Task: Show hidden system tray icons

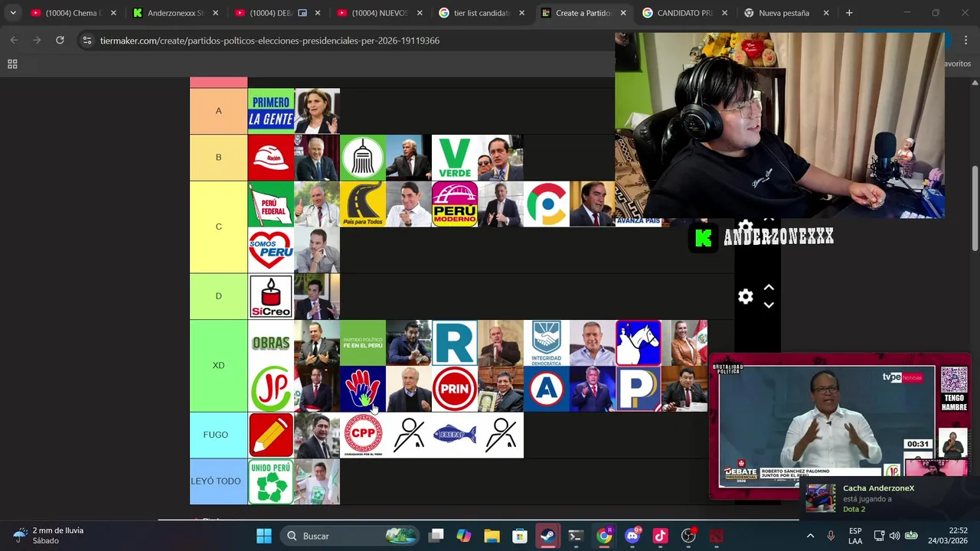Action: 810,536
